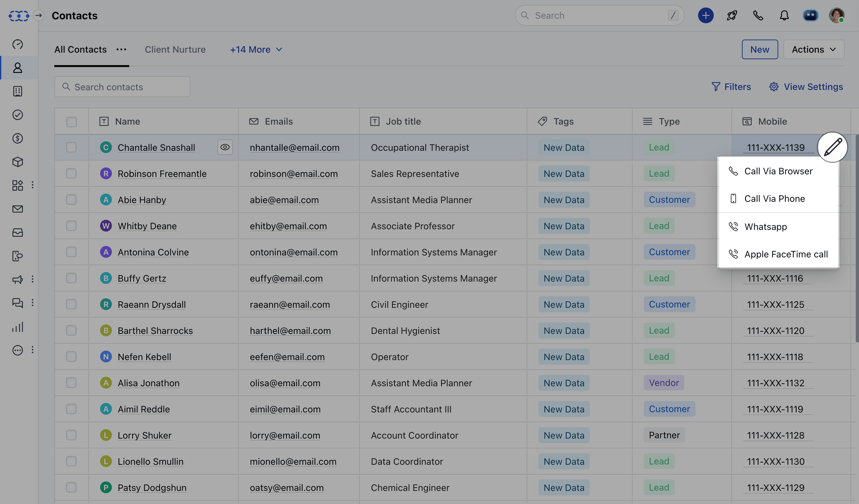
Task: Click the blue plus quick-add button
Action: (705, 15)
